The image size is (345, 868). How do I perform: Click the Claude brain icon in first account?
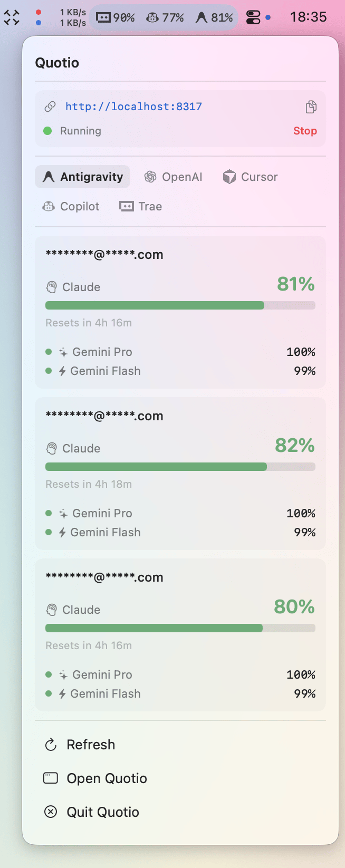[52, 287]
